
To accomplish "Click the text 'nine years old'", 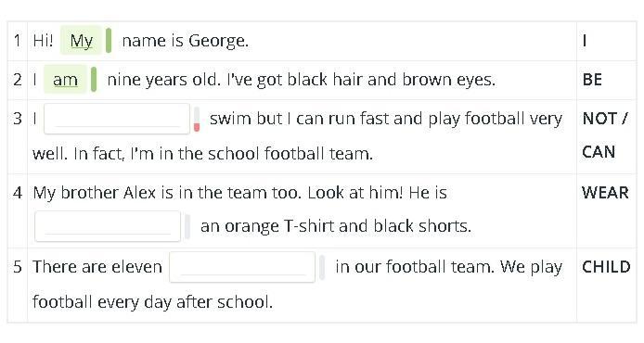I will 163,80.
